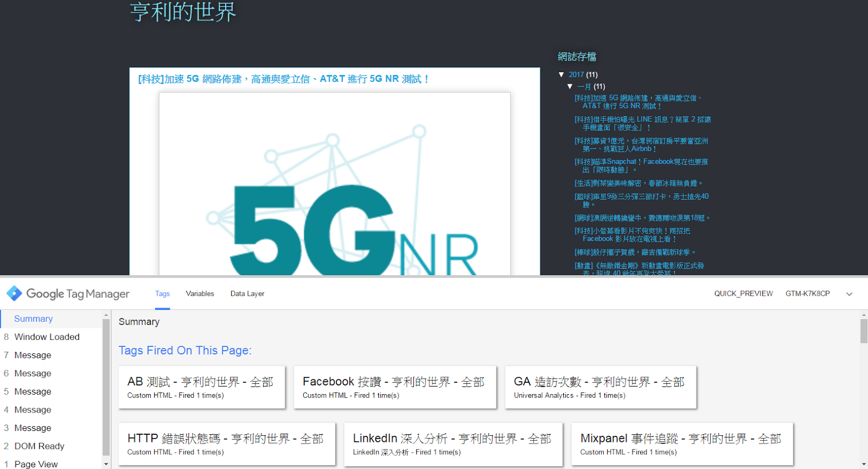Click the 5G NR post image
Screen dimensions: 868x469
pyautogui.click(x=335, y=184)
